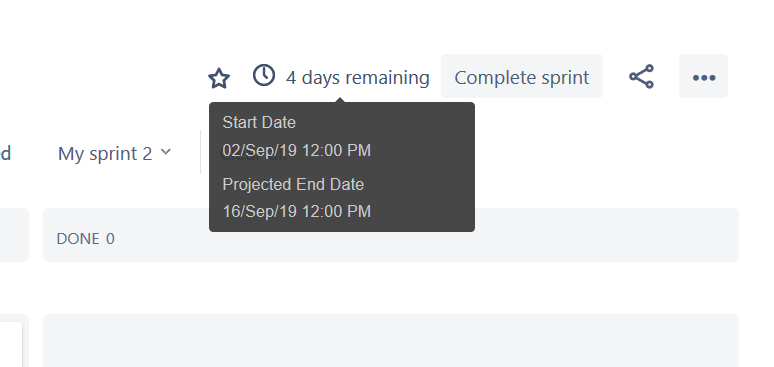The height and width of the screenshot is (367, 774).
Task: Open the partially visible issue card at left
Action: [11, 344]
